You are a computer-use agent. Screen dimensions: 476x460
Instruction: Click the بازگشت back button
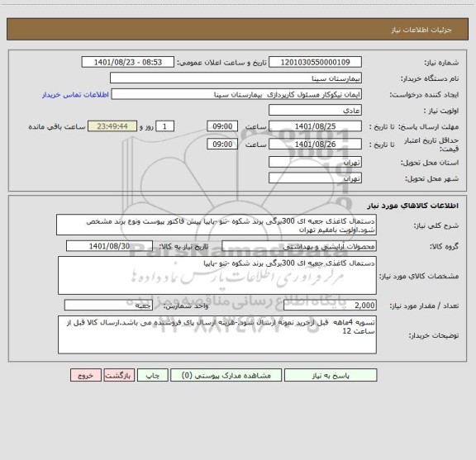119,375
